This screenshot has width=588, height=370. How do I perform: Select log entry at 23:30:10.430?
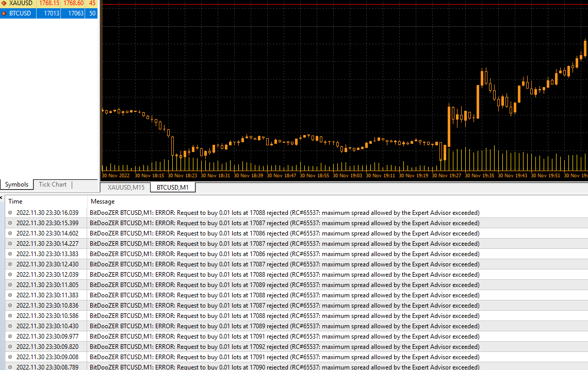[296, 326]
